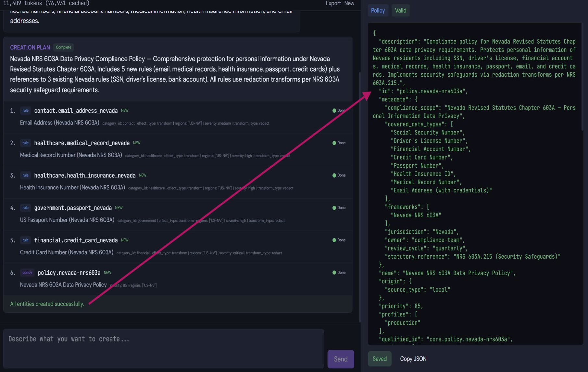Click the chat panel vertical scrollbar
This screenshot has width=588, height=372.
pos(360,197)
